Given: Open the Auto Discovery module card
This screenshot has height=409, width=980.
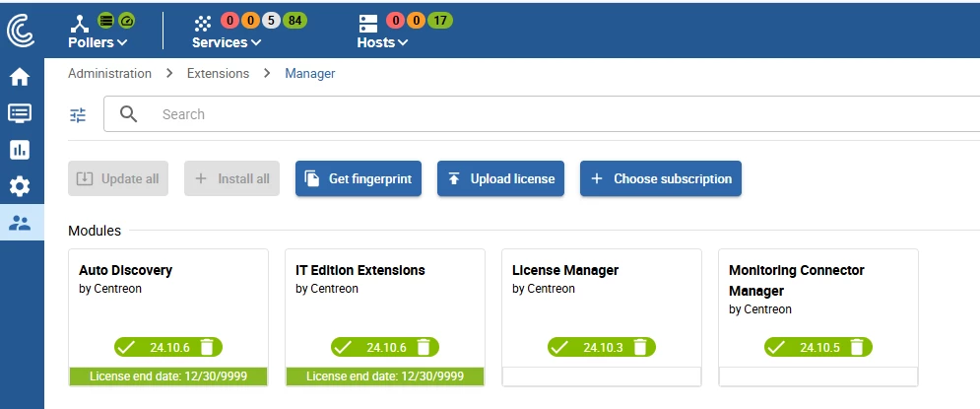Looking at the screenshot, I should [x=168, y=317].
